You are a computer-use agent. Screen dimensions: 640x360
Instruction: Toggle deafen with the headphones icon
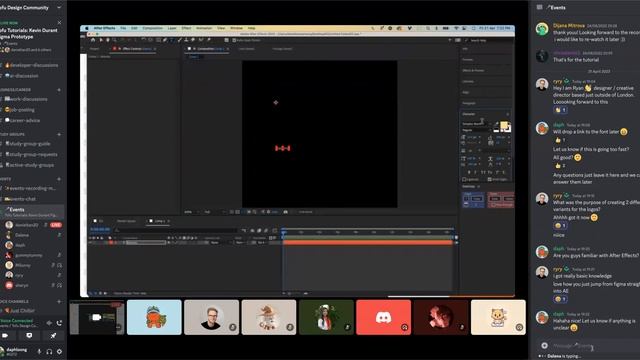[x=49, y=351]
